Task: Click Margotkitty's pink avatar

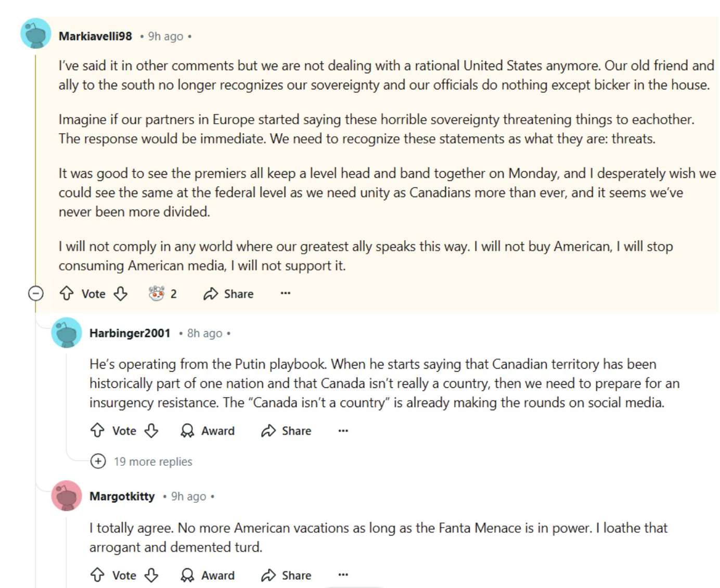Action: point(67,495)
